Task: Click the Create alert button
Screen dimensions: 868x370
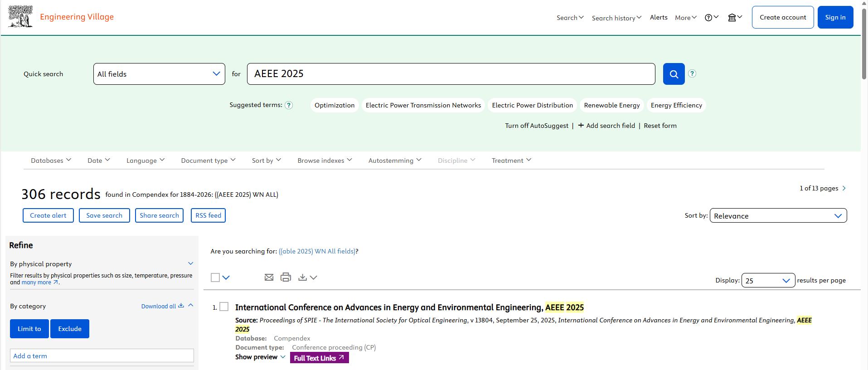Action: pyautogui.click(x=48, y=215)
